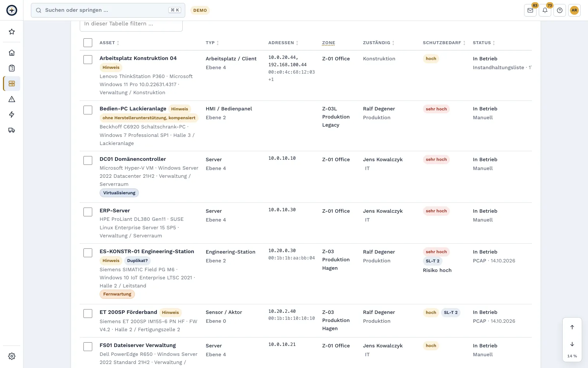Toggle the select-all header checkbox
Image resolution: width=588 pixels, height=368 pixels.
pyautogui.click(x=88, y=43)
